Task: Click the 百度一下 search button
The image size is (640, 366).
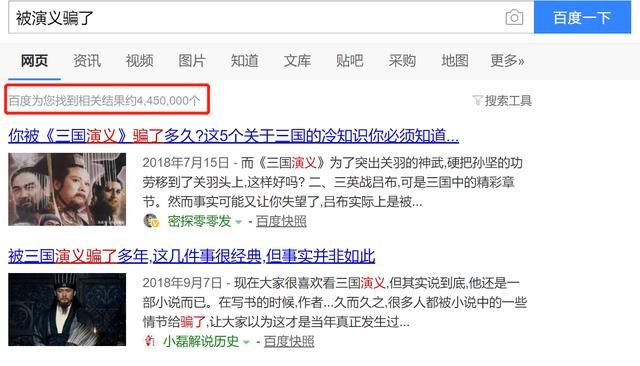Action: pos(582,17)
